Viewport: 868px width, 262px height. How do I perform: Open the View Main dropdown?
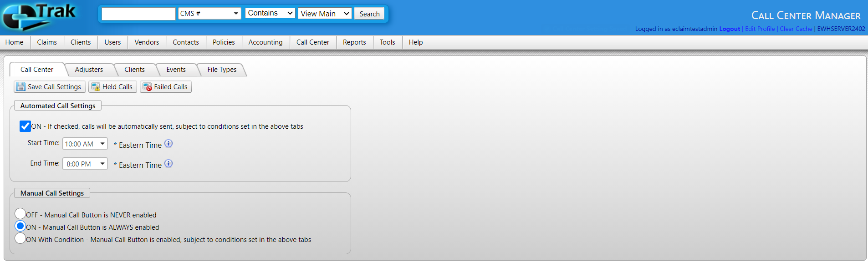pos(325,14)
